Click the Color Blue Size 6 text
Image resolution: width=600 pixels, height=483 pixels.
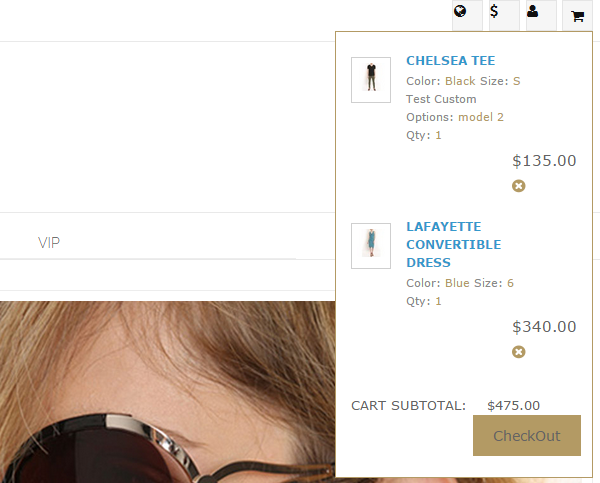click(x=460, y=283)
